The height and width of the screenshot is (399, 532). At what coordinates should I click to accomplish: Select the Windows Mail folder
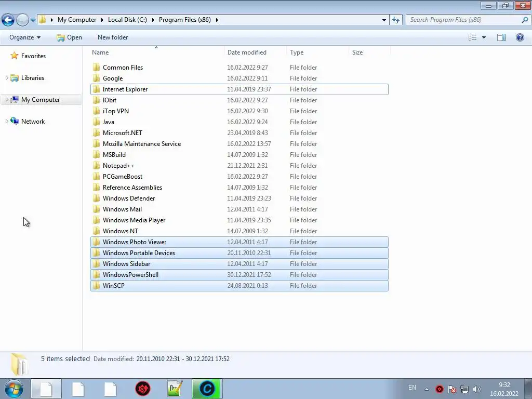[x=239, y=209]
